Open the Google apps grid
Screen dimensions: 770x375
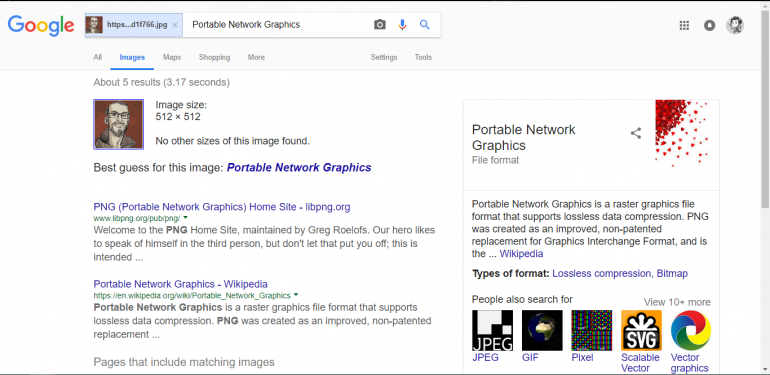coord(684,25)
